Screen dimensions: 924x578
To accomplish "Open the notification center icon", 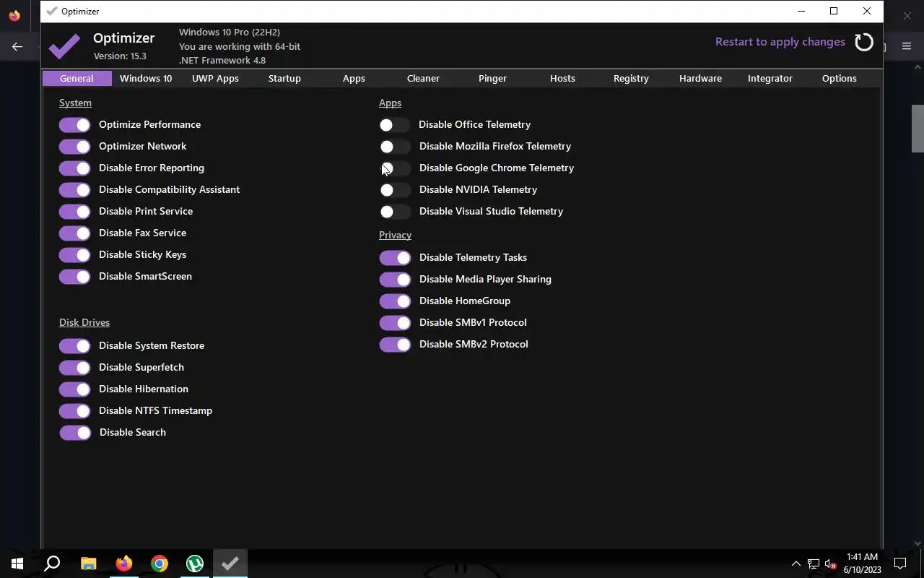I will pos(900,564).
